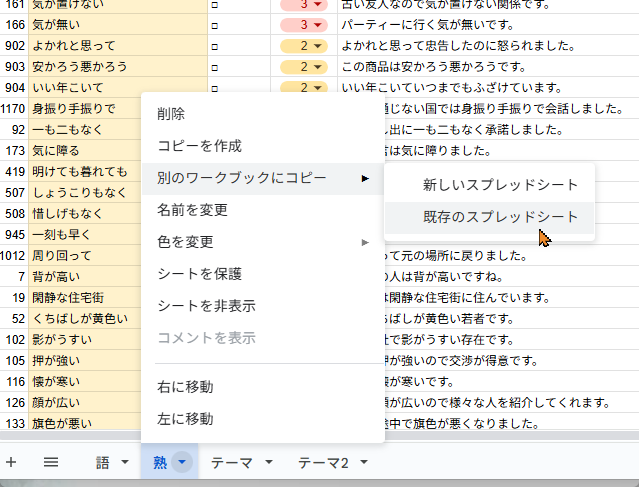Open 別のワークブックにコピー submenu
The image size is (639, 487).
(263, 178)
